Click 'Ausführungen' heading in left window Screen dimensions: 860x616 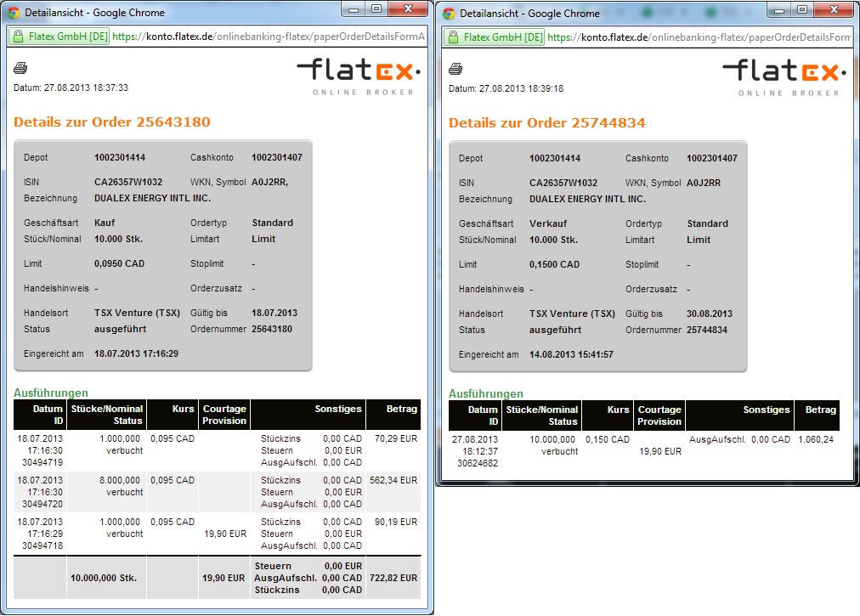50,393
